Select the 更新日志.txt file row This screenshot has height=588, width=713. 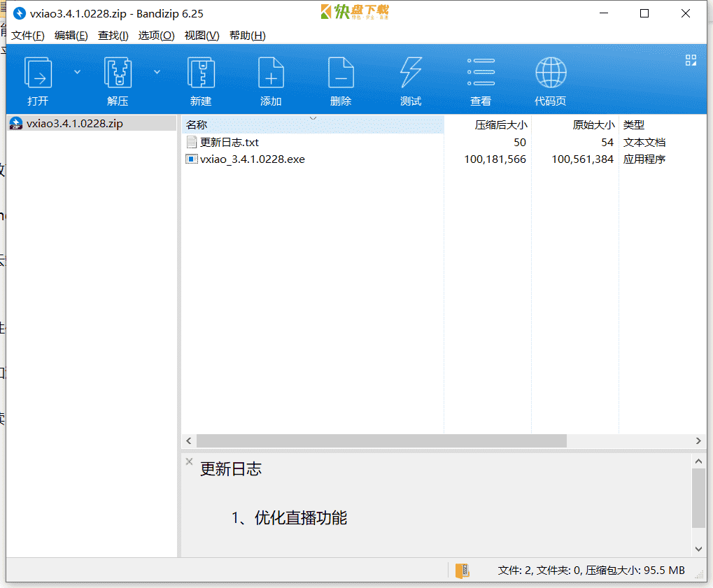pos(444,142)
